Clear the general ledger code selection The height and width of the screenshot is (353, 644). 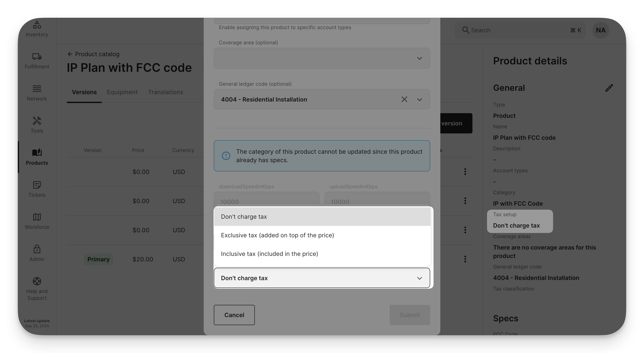(404, 99)
